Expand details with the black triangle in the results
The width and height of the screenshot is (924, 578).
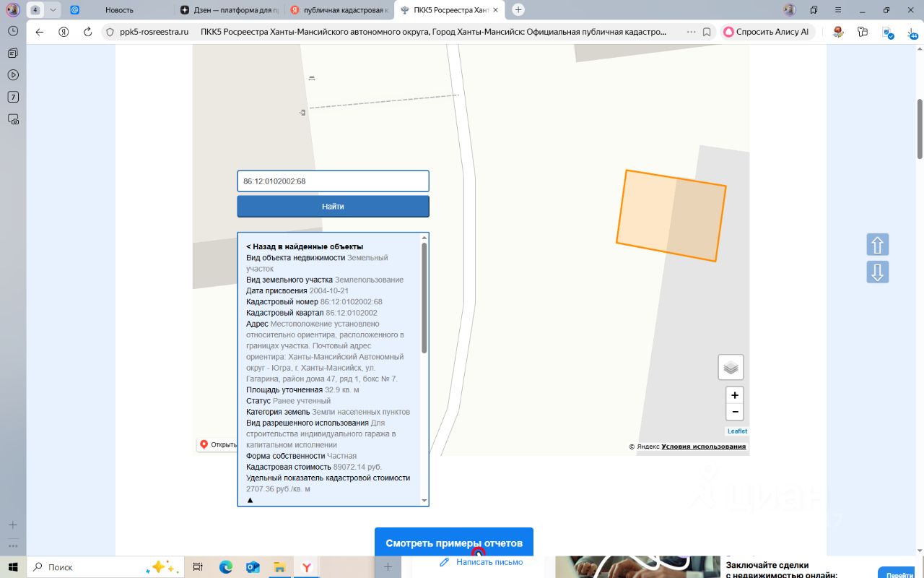tap(250, 500)
